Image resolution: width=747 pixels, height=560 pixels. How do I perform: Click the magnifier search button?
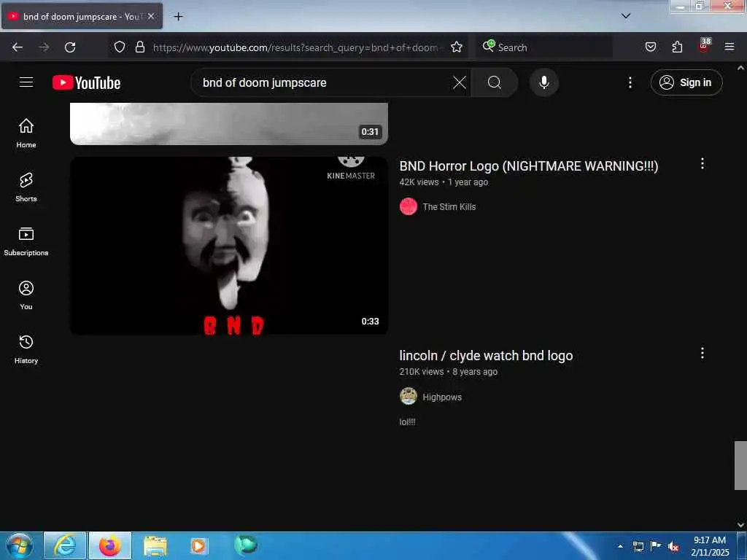pyautogui.click(x=494, y=82)
